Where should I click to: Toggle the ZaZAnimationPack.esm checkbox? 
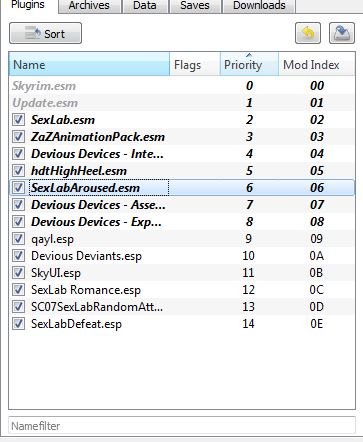coord(18,137)
